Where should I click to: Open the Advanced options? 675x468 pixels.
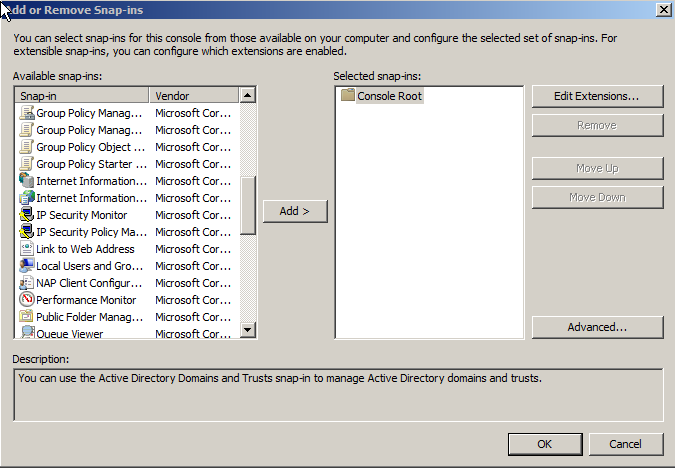(x=597, y=327)
